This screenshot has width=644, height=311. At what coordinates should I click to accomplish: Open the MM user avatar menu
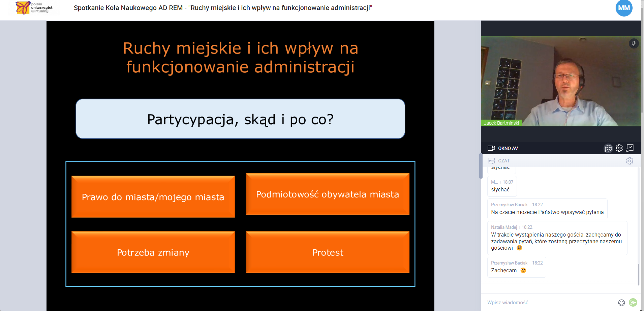click(624, 8)
